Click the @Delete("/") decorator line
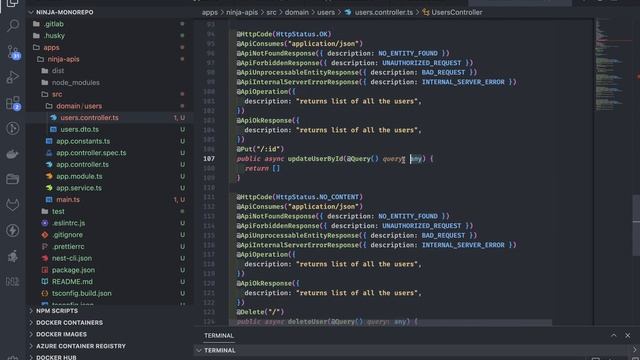This screenshot has width=640, height=360. [260, 312]
